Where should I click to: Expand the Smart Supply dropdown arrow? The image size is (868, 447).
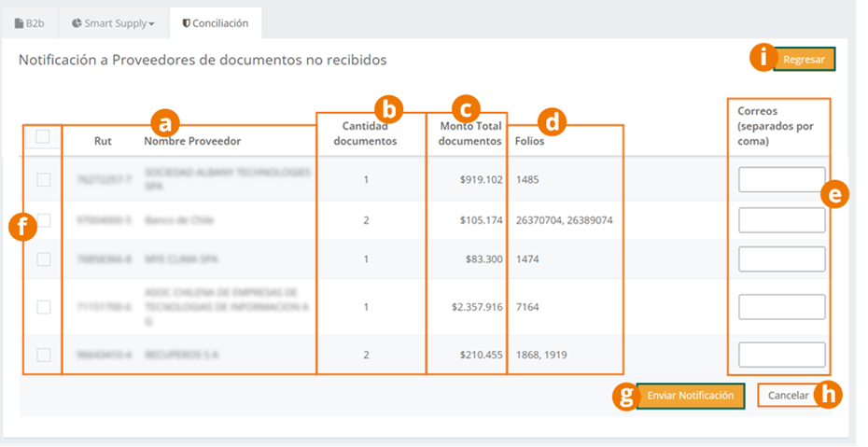152,24
